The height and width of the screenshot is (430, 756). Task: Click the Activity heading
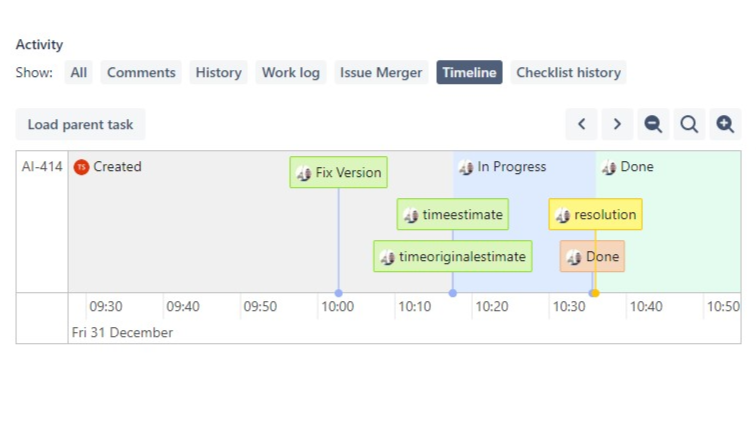click(40, 44)
